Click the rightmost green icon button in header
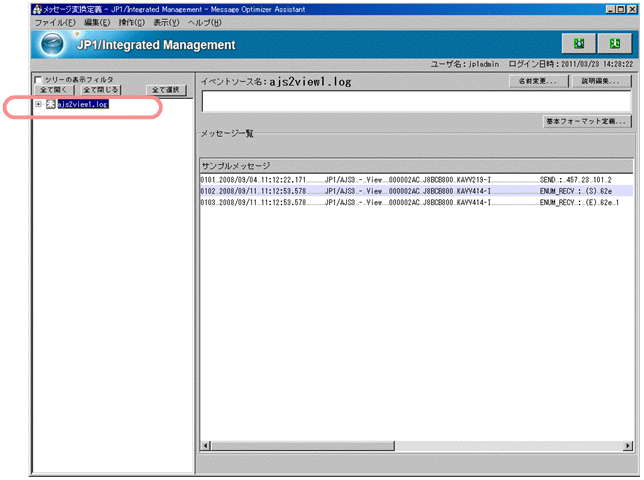Screen dimensions: 644x480 coord(613,44)
